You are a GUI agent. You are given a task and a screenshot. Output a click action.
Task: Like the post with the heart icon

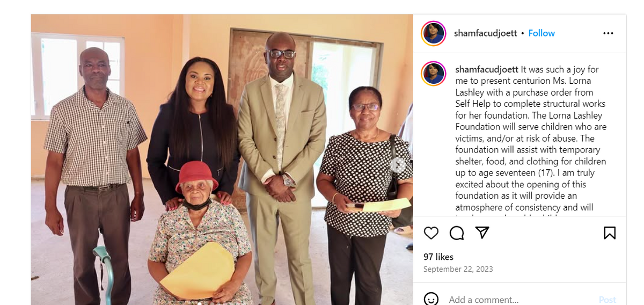(431, 233)
